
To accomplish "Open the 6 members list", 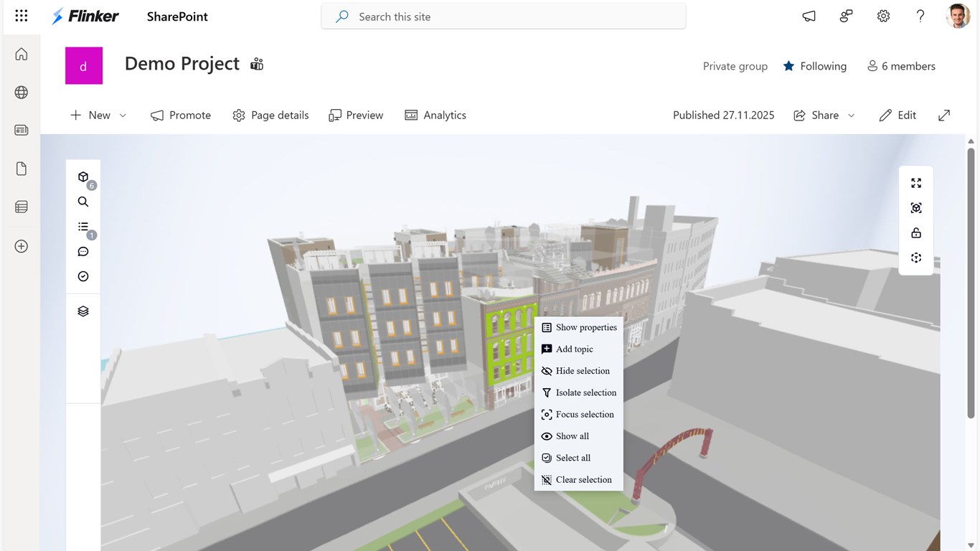I will (x=901, y=66).
